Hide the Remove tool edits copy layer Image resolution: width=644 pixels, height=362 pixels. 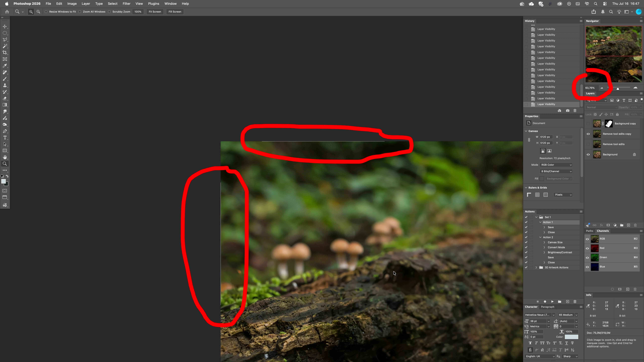click(588, 134)
